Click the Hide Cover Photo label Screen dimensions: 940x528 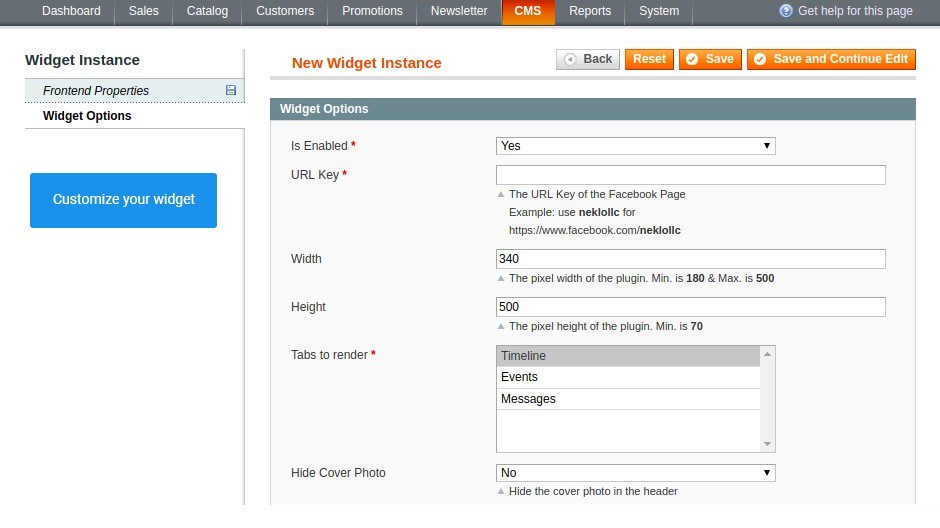point(338,473)
